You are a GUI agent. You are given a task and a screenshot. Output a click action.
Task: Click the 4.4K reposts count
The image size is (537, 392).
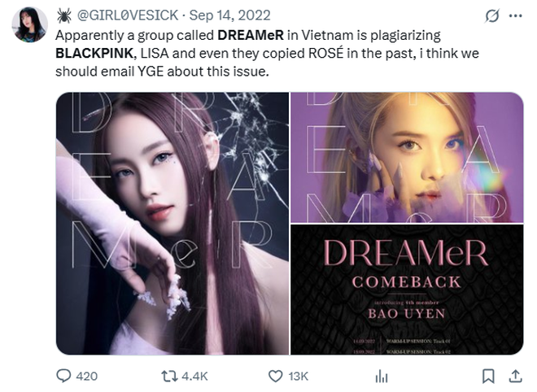[x=194, y=377]
